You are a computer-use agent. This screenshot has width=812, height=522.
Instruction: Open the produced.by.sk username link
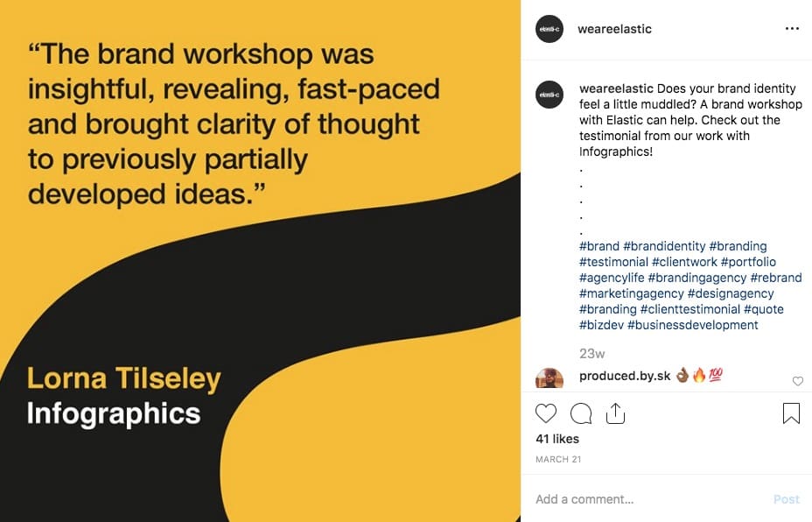click(625, 376)
